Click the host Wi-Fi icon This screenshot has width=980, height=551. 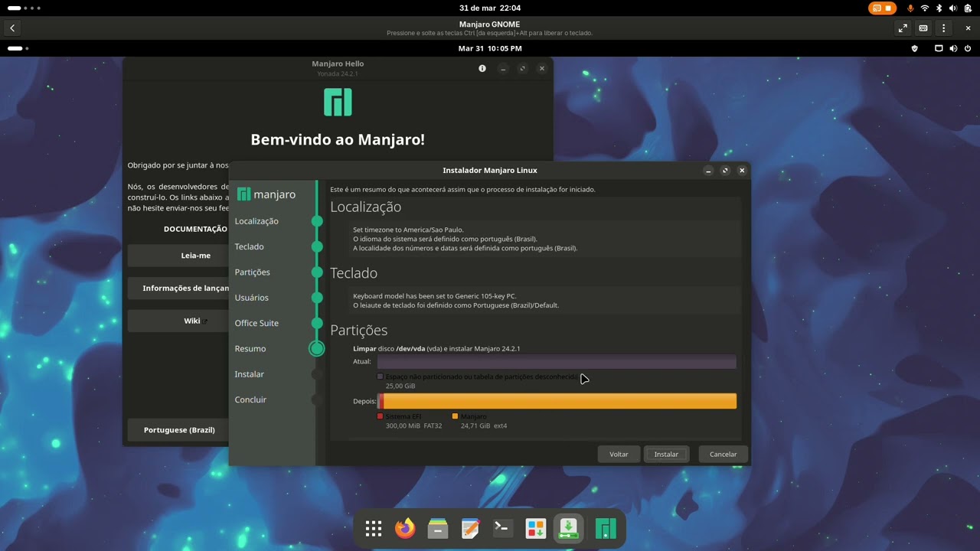click(x=924, y=8)
